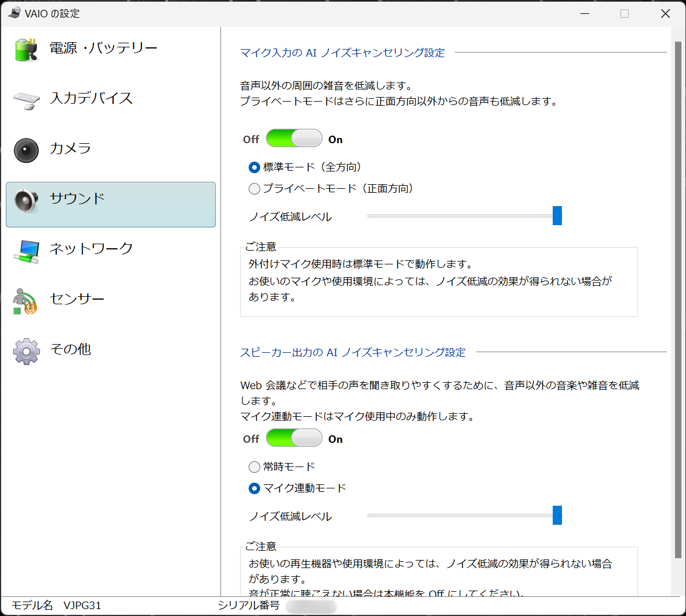The height and width of the screenshot is (616, 686).
Task: Open the 電源・バッテリー category label
Action: point(103,48)
